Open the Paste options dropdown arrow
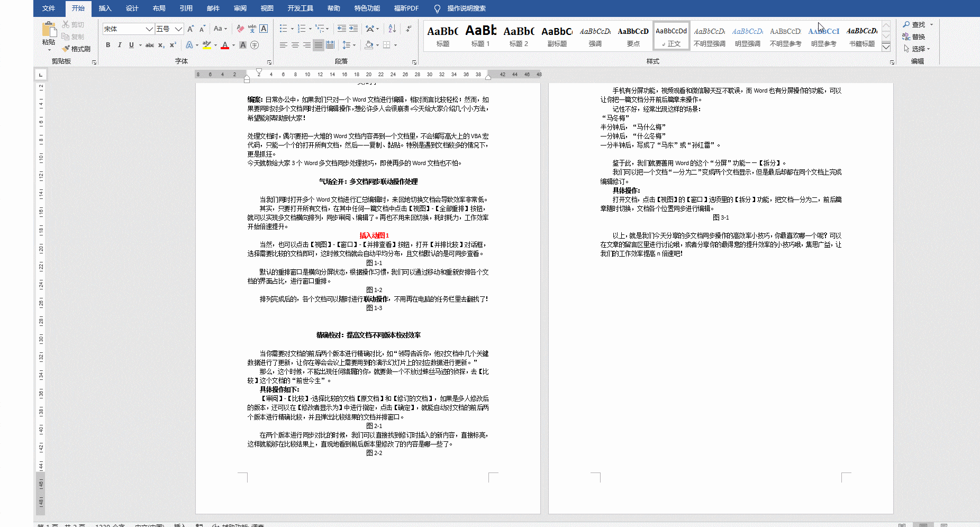The height and width of the screenshot is (527, 980). 49,50
